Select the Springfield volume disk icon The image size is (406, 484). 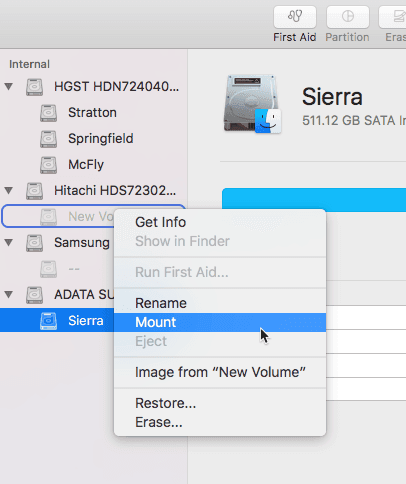coord(48,139)
